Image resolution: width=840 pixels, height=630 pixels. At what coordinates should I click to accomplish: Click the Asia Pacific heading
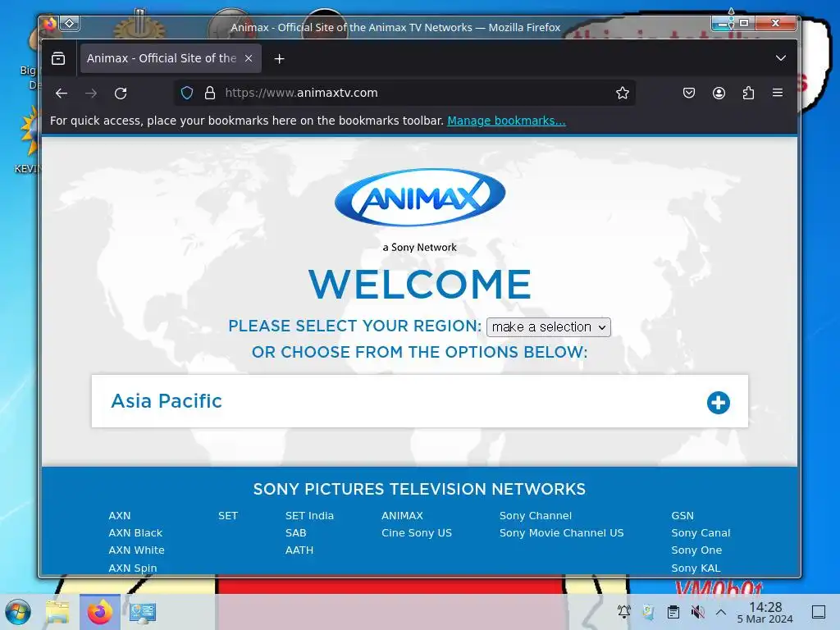[x=166, y=401]
